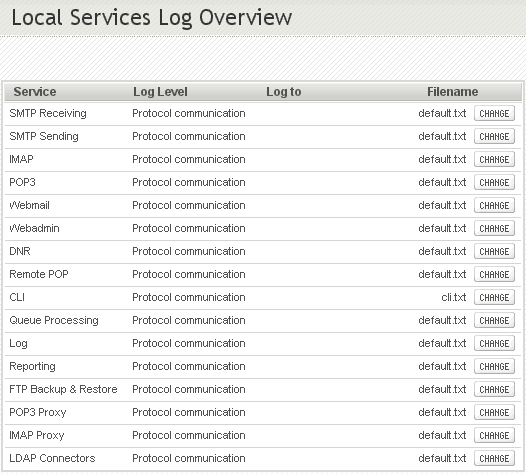This screenshot has height=474, width=526.
Task: Click the cli.txt filename
Action: click(454, 297)
